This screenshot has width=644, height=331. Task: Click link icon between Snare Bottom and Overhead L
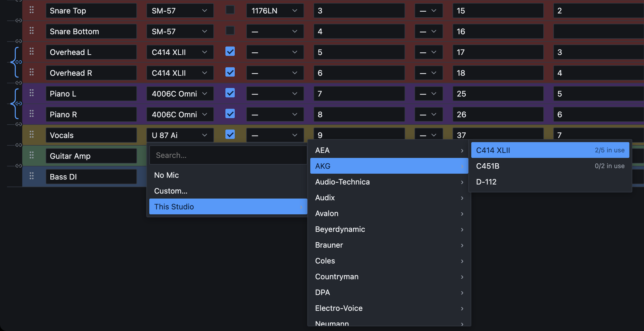pyautogui.click(x=19, y=41)
